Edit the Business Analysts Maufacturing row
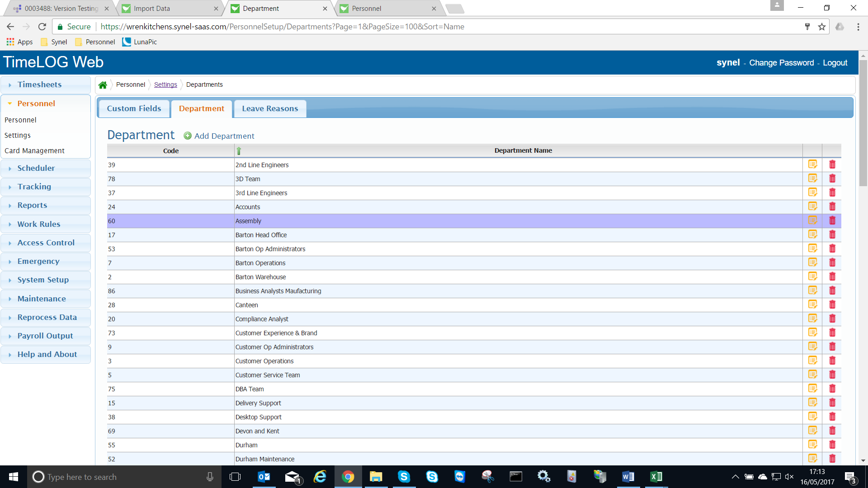 click(812, 291)
